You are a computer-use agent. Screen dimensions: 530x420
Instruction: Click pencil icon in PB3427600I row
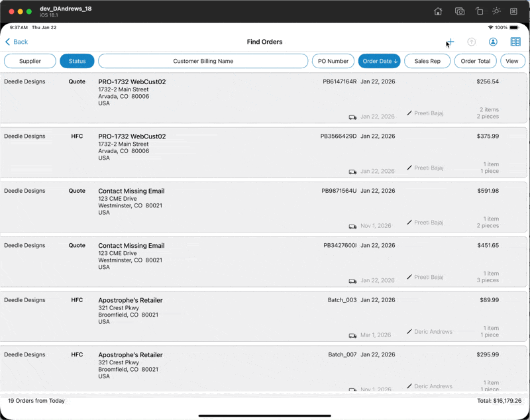409,277
